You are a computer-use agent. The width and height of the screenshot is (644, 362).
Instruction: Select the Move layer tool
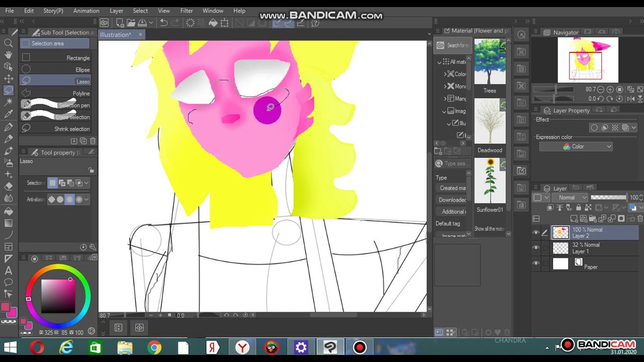[x=9, y=78]
